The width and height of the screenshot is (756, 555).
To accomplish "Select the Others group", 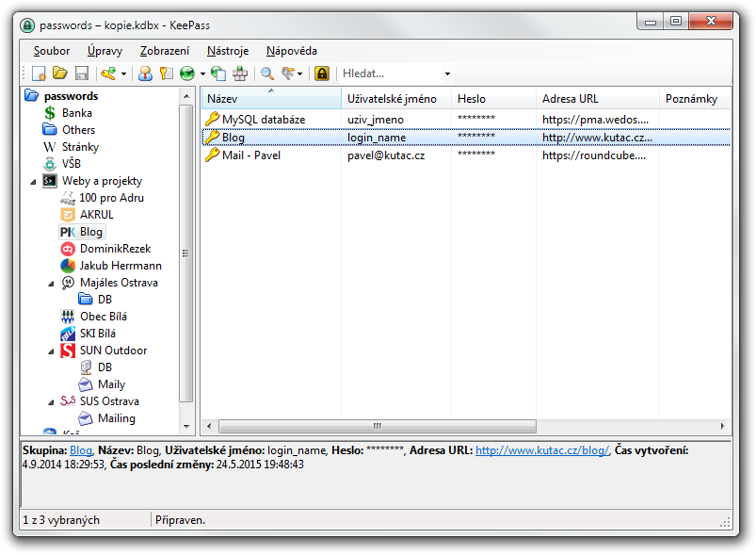I will 78,130.
